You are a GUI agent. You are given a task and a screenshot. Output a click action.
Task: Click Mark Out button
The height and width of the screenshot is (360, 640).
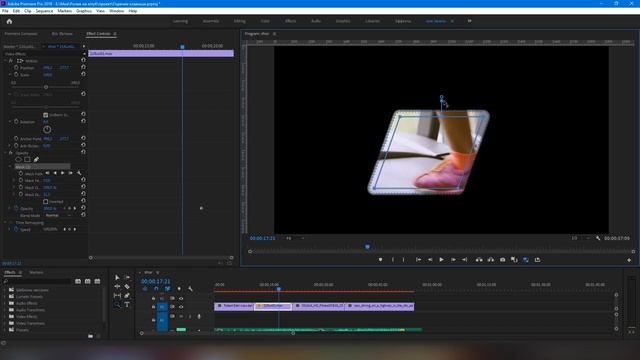404,260
